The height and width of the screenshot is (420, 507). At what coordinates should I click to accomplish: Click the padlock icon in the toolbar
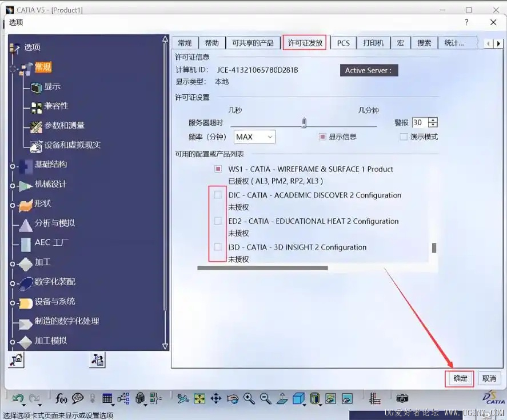pyautogui.click(x=140, y=398)
